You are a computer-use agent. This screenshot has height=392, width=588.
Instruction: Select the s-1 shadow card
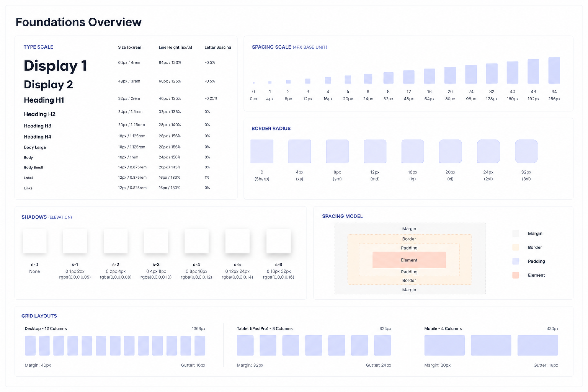75,241
